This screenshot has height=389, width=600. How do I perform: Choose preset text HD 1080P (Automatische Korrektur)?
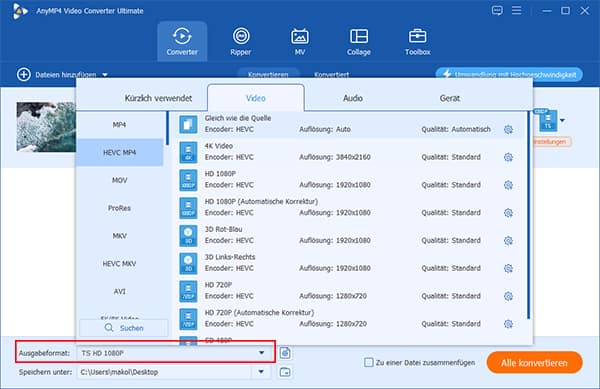click(x=261, y=202)
